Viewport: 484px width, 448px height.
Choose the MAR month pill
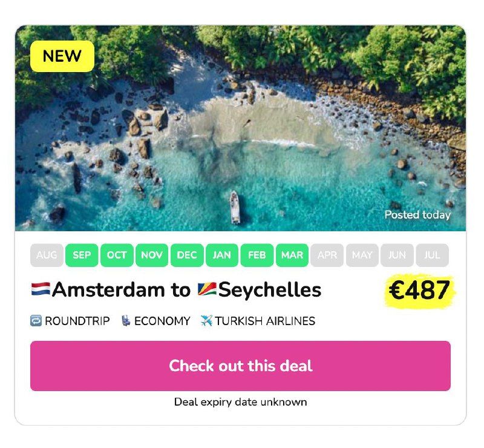coord(292,255)
